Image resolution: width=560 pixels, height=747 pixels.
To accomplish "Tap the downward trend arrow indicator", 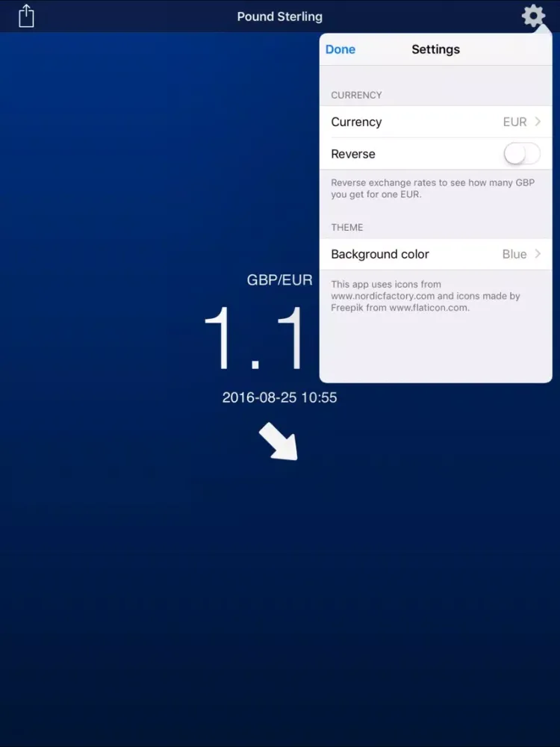I will click(279, 441).
